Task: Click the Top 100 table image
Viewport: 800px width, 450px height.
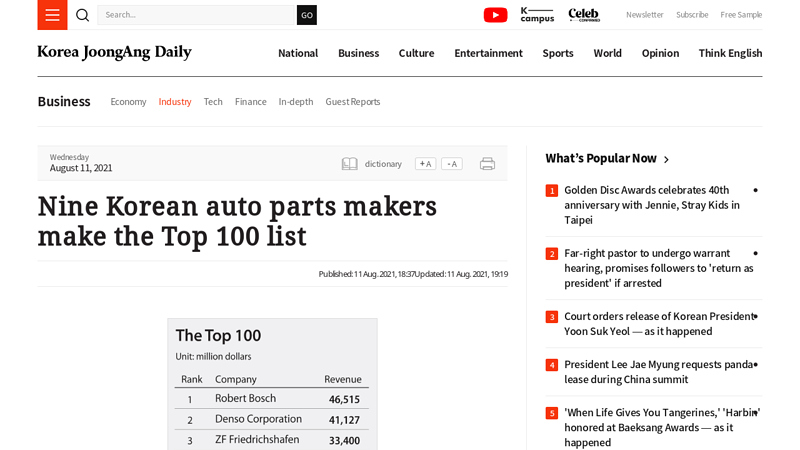Action: click(272, 384)
